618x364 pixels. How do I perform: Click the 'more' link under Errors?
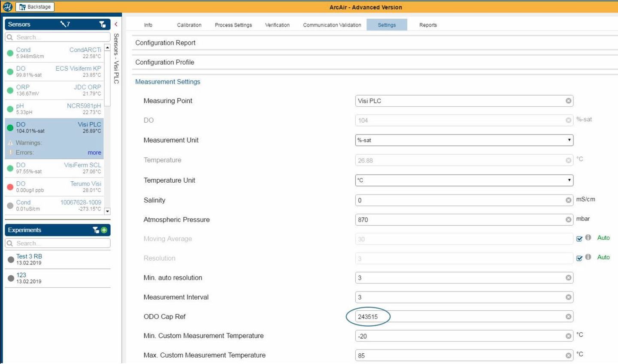click(94, 153)
